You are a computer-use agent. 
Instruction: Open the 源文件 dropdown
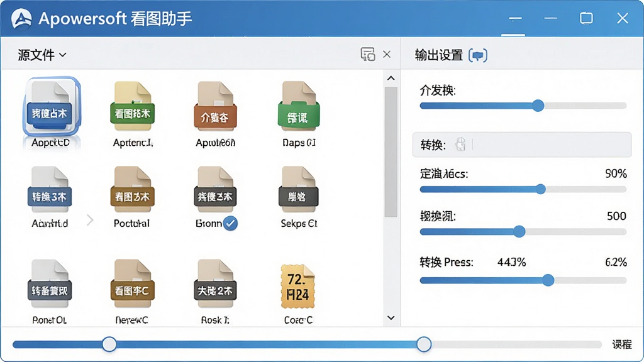42,55
